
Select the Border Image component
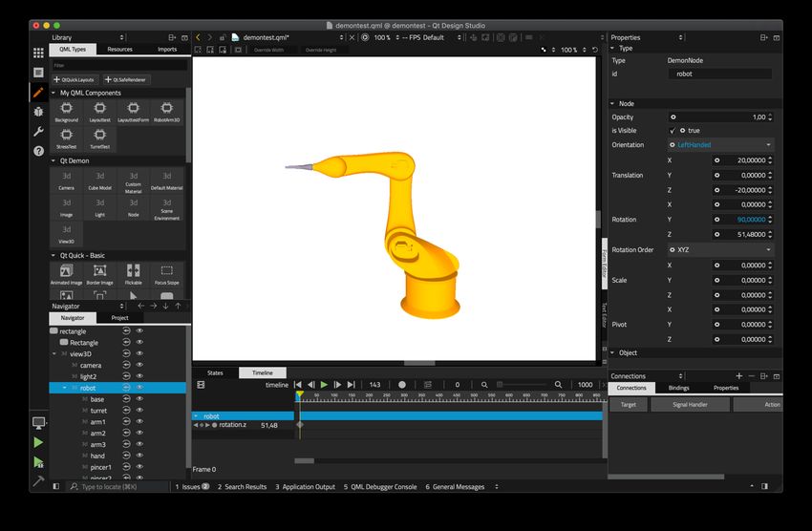pos(100,275)
